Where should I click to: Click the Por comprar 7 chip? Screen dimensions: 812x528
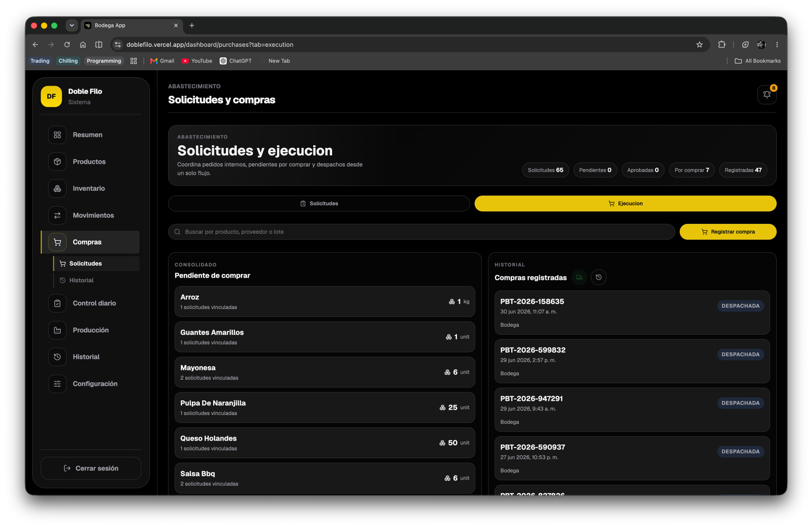point(692,170)
